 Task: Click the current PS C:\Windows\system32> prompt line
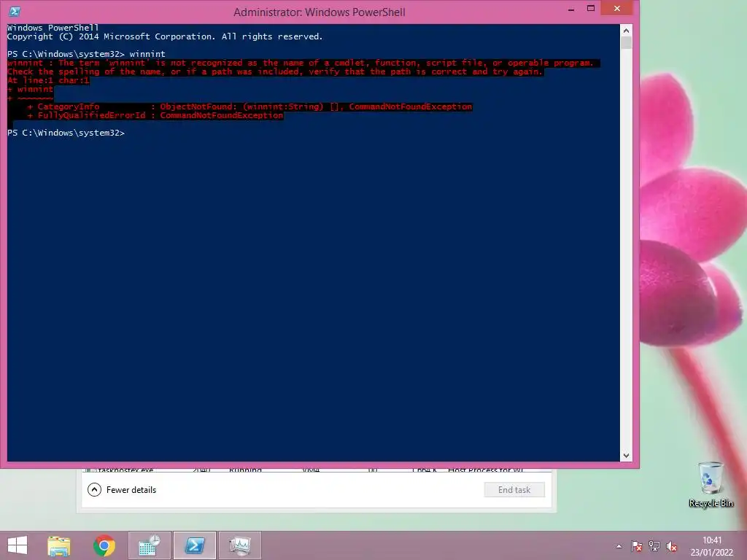(x=66, y=133)
